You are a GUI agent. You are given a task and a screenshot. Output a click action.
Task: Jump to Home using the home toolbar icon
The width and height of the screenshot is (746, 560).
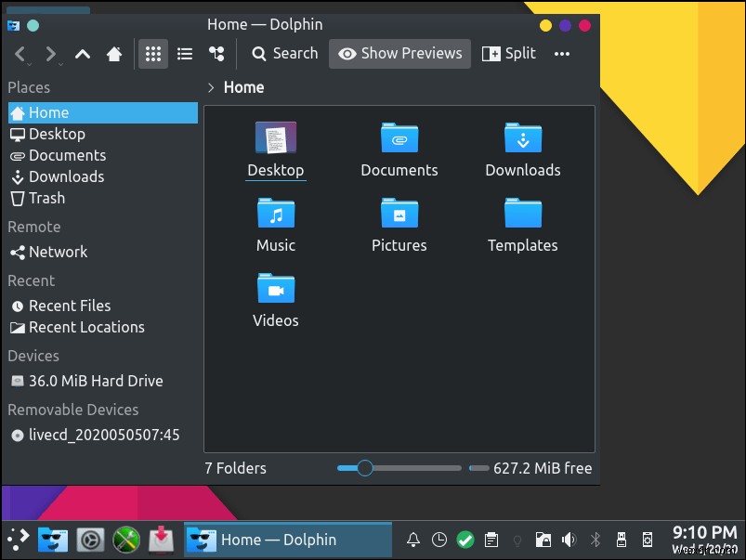[x=113, y=53]
